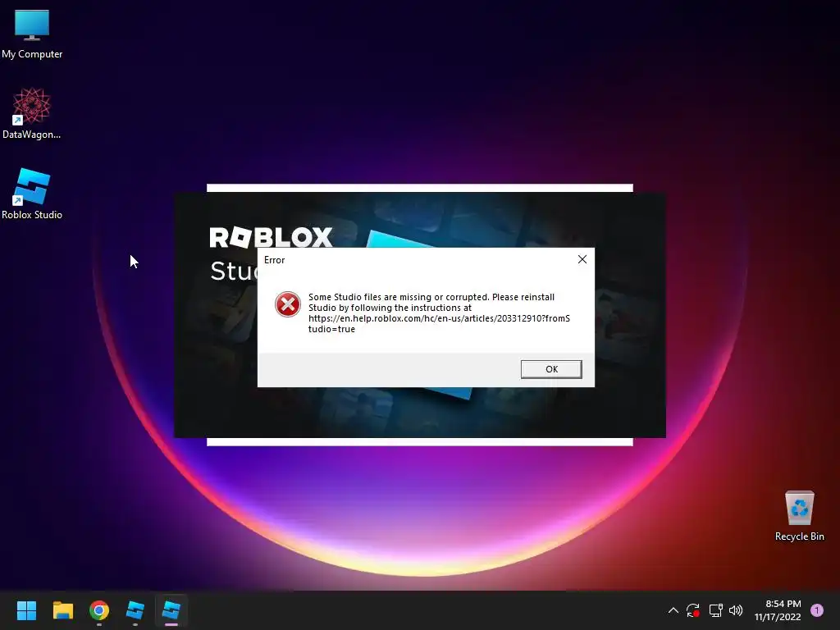This screenshot has height=630, width=840.
Task: Select the My Computer desktop icon
Action: tap(32, 34)
